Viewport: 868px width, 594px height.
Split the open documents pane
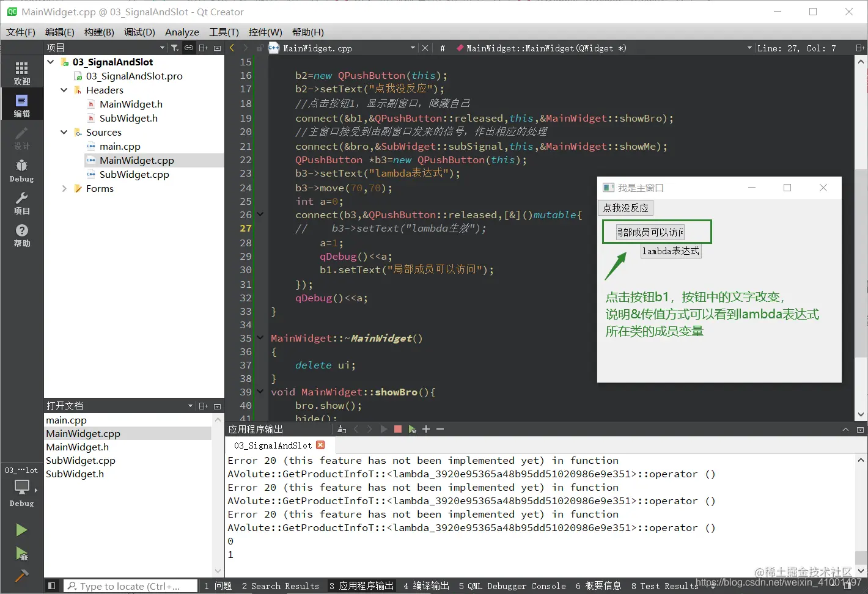tap(204, 406)
